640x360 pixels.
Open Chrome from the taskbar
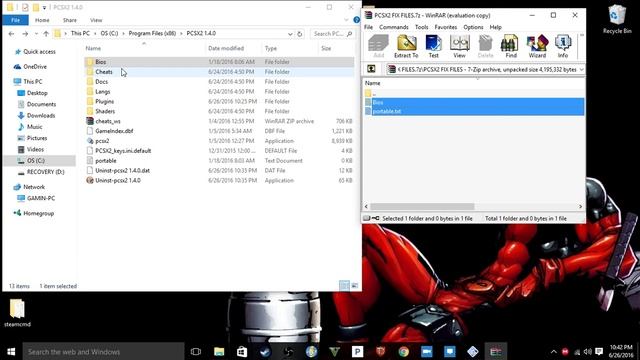[404, 351]
